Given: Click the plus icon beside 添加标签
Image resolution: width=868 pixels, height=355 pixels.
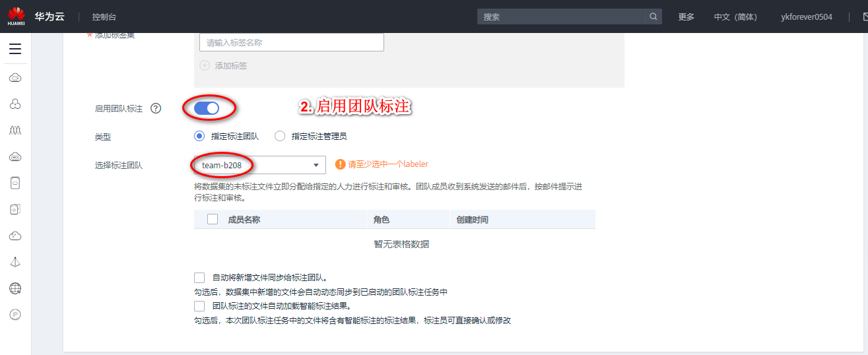Looking at the screenshot, I should tap(205, 65).
